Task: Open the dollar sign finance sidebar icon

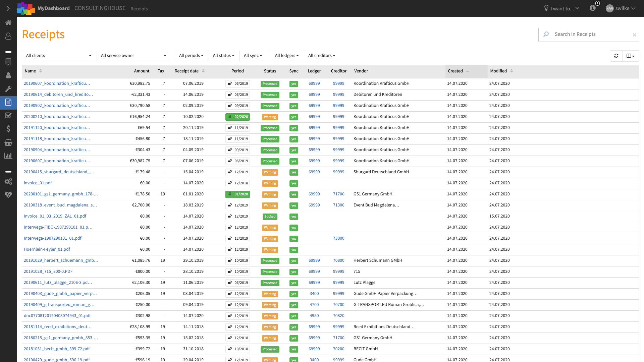Action: 8,129
